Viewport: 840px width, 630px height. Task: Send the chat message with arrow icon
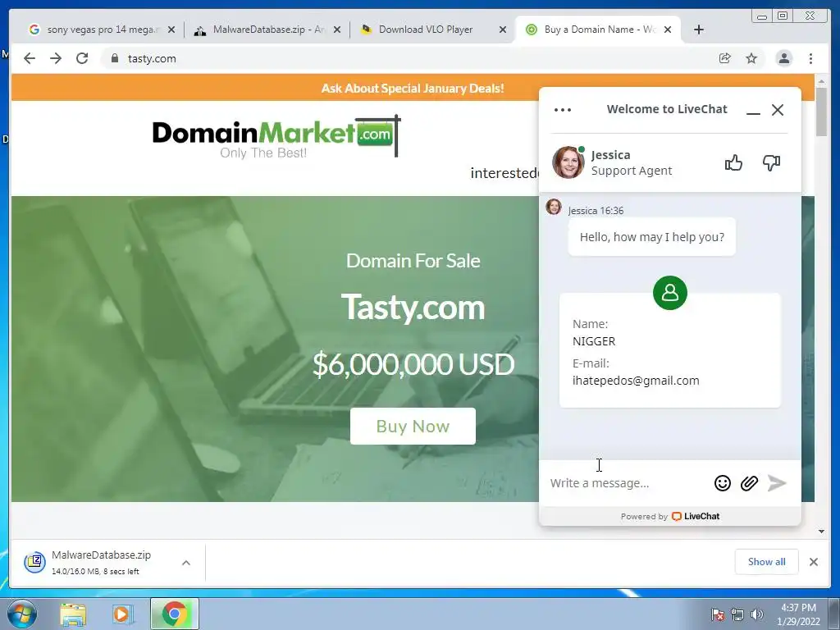777,482
